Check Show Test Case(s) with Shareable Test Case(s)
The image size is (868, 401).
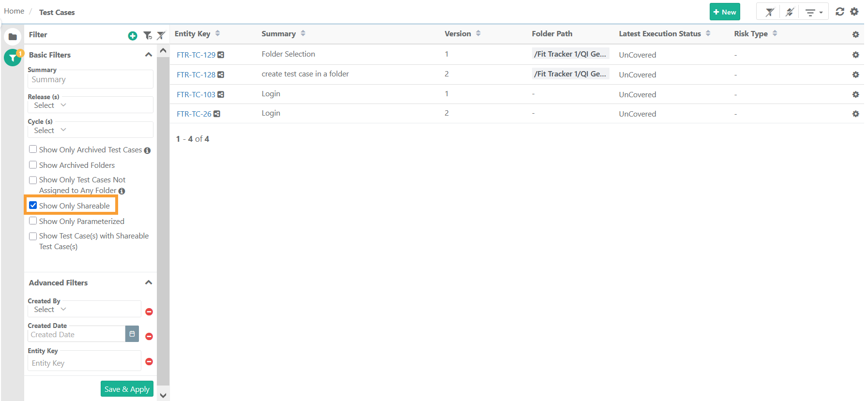(x=33, y=236)
